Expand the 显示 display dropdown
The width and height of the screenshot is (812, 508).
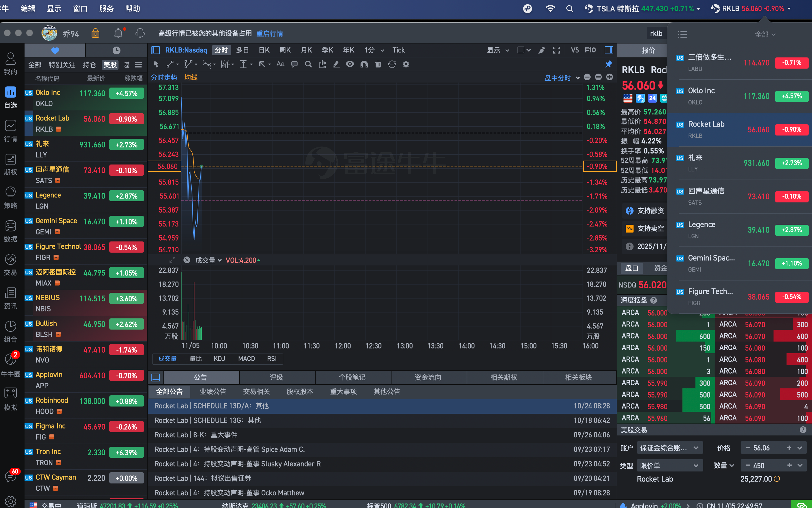pos(497,50)
